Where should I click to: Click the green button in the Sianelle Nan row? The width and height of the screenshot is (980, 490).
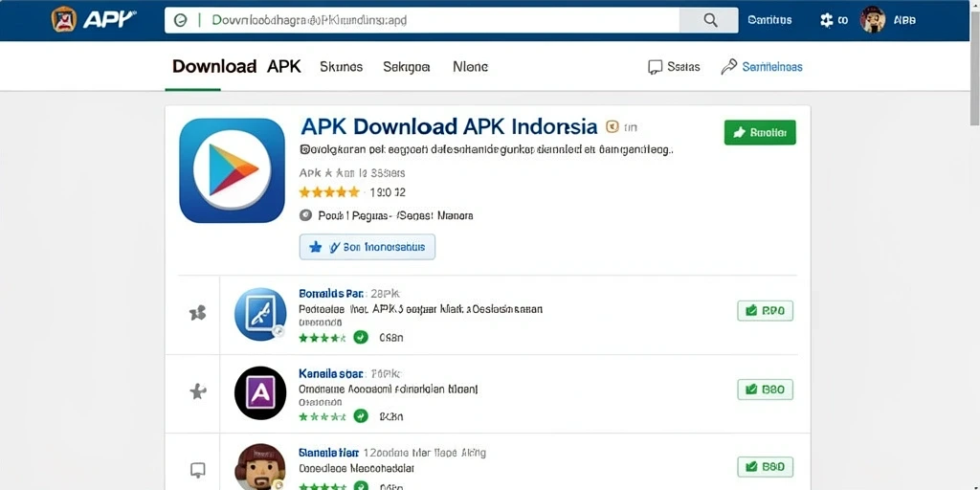(765, 466)
